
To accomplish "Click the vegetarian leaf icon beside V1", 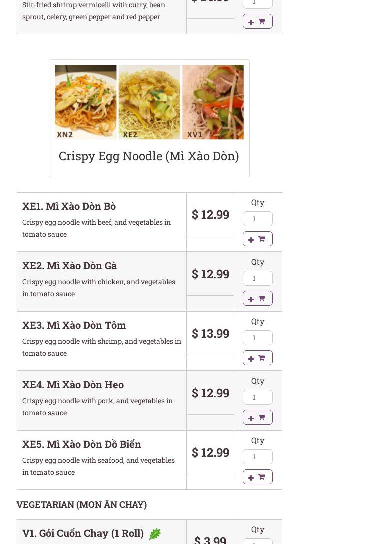I will coord(155,534).
